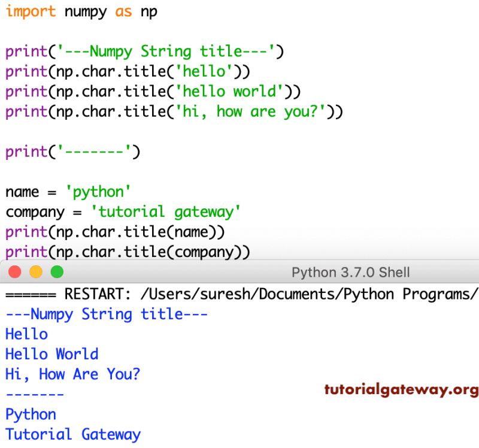Select the Hi, How Are You? output
Image resolution: width=479 pixels, height=448 pixels.
pos(72,374)
